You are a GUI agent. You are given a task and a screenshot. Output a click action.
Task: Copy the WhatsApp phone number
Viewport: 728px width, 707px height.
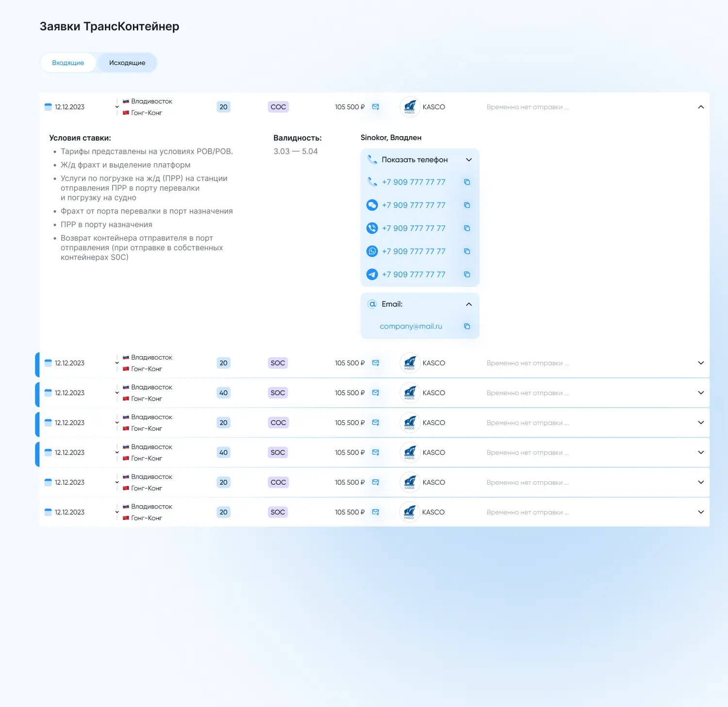point(467,251)
